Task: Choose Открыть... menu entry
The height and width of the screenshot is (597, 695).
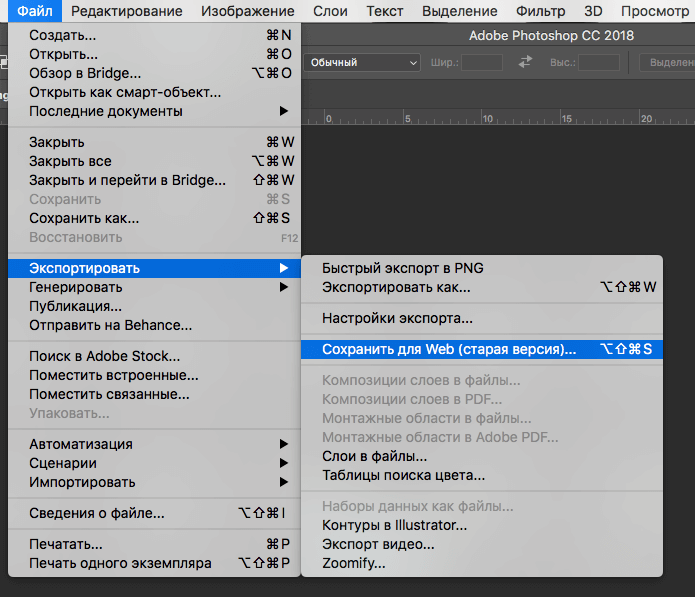Action: click(154, 54)
